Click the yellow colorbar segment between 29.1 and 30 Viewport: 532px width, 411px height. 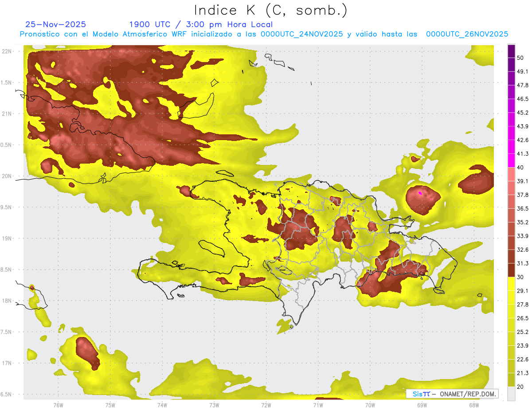pyautogui.click(x=511, y=284)
